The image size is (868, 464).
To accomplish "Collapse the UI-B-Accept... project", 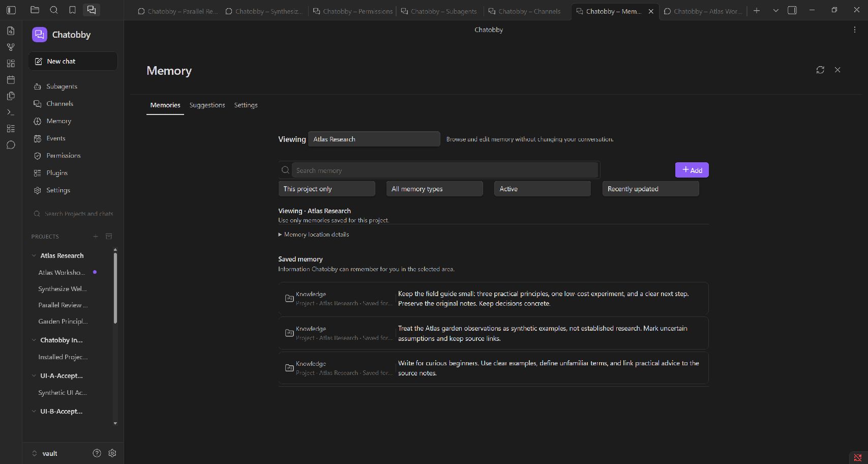I will pyautogui.click(x=34, y=411).
